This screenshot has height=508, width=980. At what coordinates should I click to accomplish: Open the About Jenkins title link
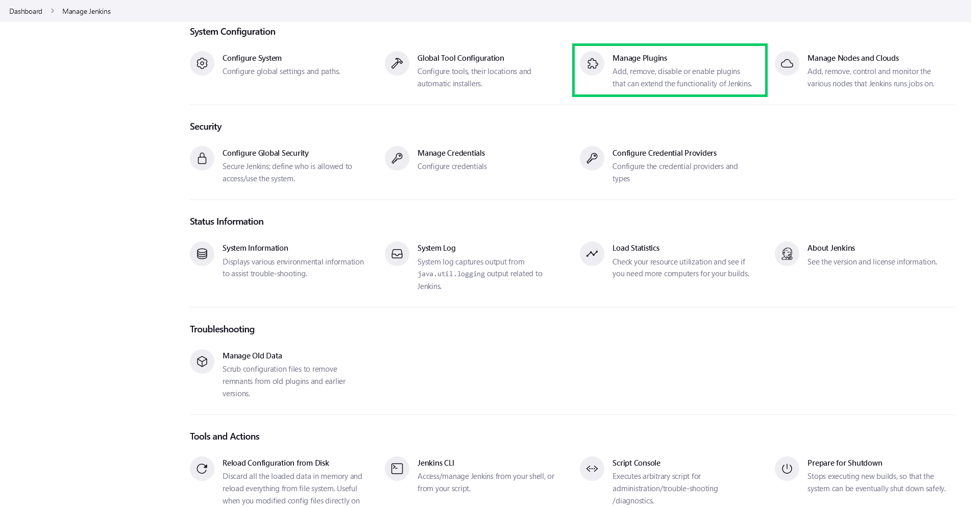831,248
